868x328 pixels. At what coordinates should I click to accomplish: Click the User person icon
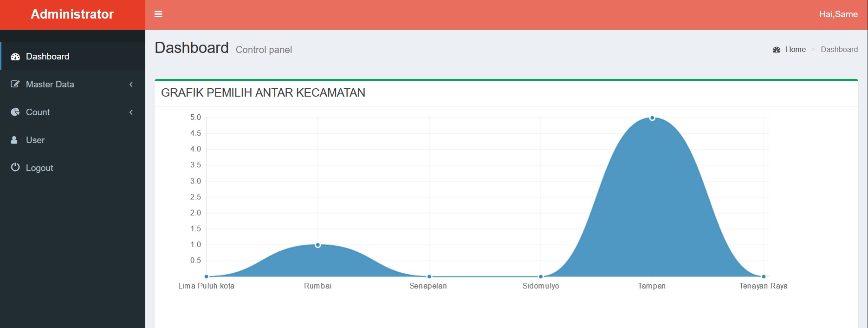[14, 140]
